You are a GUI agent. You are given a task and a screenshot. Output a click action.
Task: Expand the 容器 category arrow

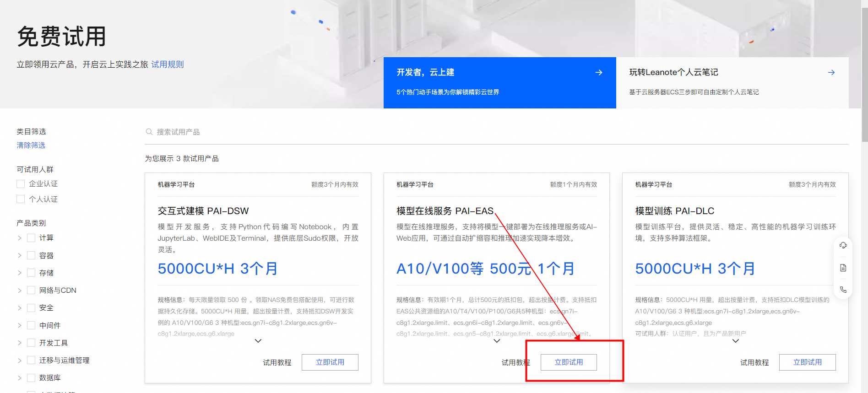(x=19, y=255)
